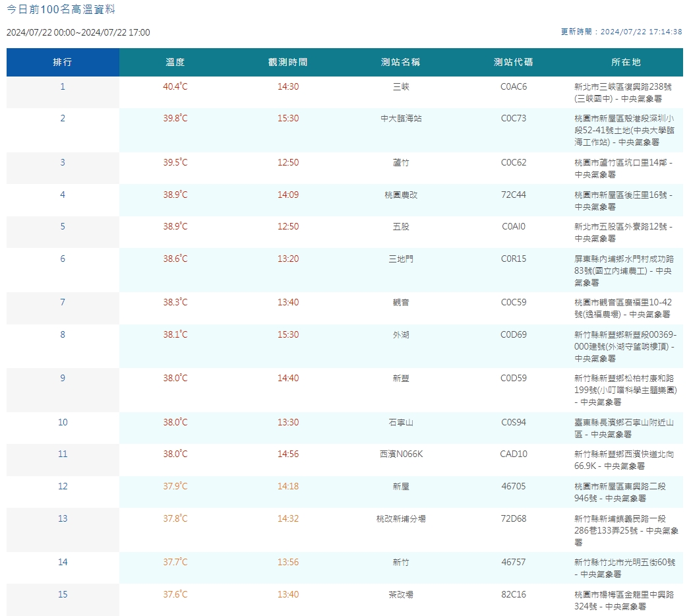This screenshot has height=616, width=691.
Task: Click station name 中大臨海站
Action: point(401,119)
